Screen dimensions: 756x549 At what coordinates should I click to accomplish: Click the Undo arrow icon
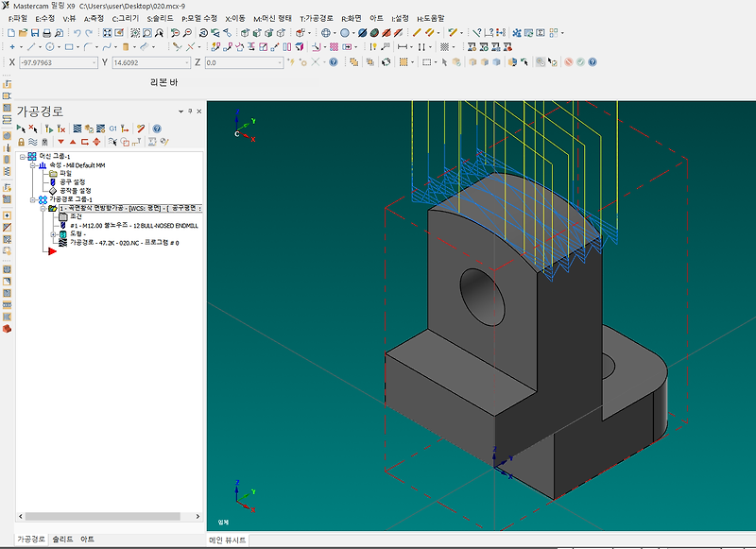point(77,32)
